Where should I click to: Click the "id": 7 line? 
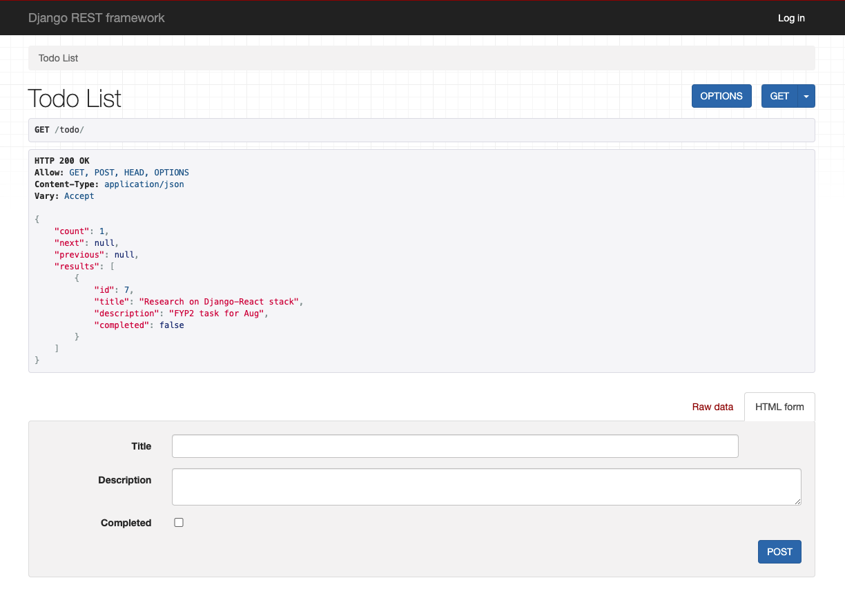[114, 290]
